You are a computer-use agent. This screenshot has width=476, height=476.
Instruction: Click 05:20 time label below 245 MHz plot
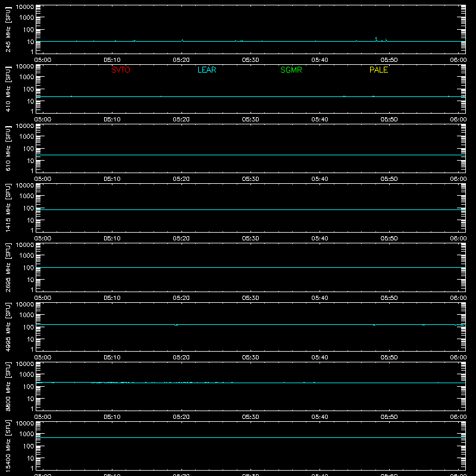(x=181, y=60)
